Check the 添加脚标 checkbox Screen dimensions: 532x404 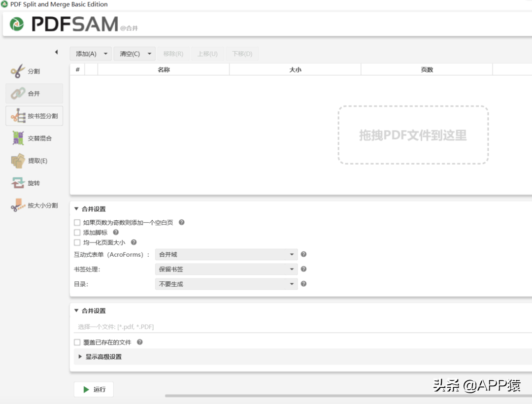(x=77, y=232)
